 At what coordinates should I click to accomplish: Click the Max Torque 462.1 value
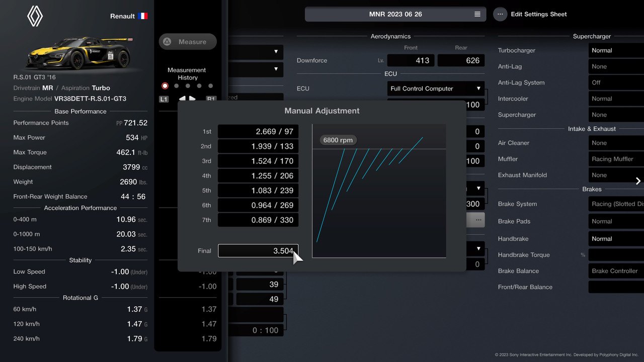pos(132,152)
